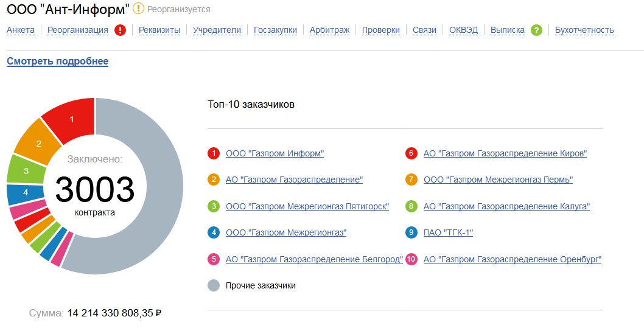Click green donut segment labeled 3

(26, 170)
